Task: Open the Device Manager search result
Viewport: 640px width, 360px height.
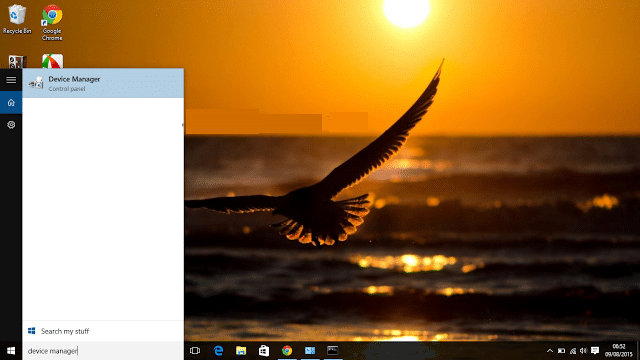Action: coord(103,83)
